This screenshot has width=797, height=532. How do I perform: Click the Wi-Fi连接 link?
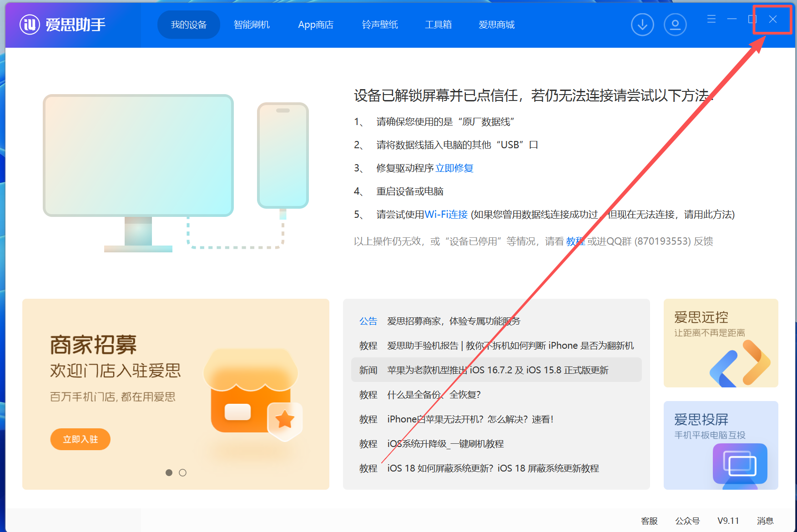click(x=446, y=215)
